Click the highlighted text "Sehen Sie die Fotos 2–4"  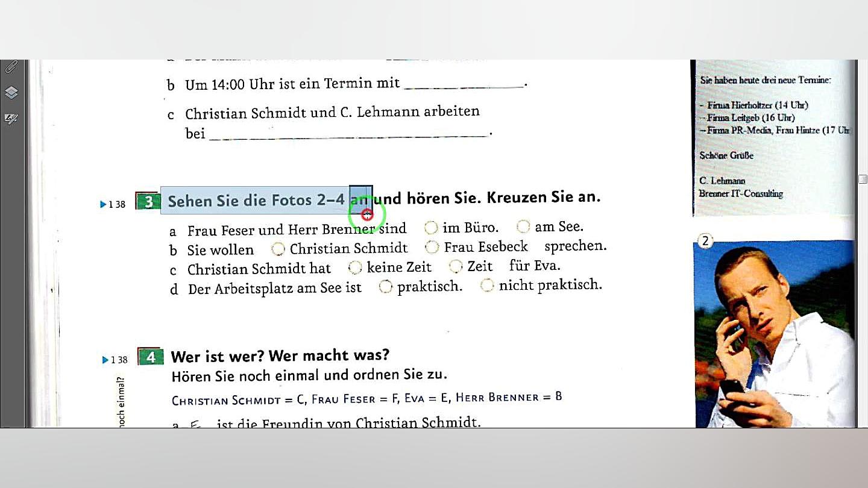point(256,201)
